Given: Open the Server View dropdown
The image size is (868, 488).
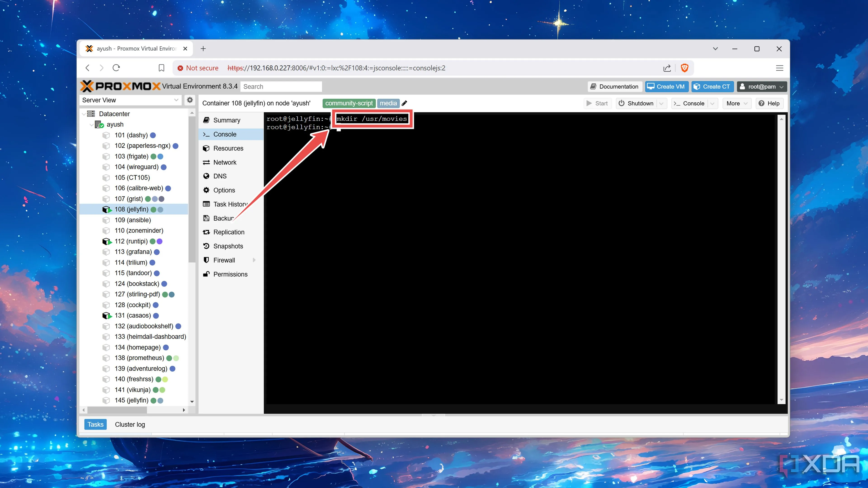Looking at the screenshot, I should 130,100.
